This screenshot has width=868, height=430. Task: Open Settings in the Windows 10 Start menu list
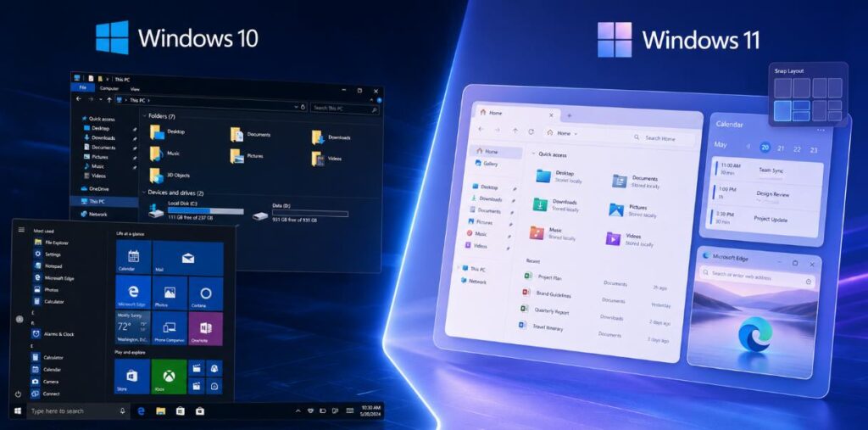[47, 254]
